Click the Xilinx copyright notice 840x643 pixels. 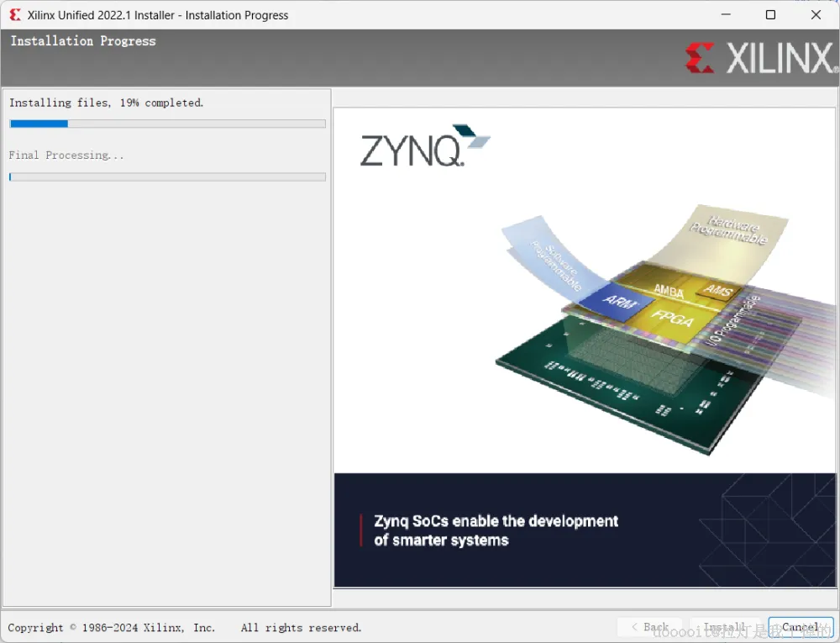112,628
